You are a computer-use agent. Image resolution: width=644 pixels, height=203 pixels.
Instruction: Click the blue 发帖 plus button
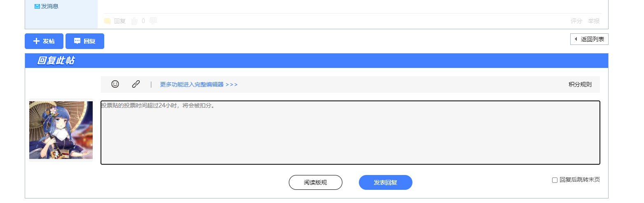click(x=44, y=41)
